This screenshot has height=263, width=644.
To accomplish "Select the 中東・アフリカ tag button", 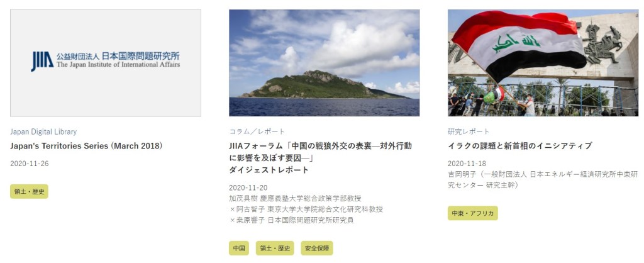I will [x=473, y=213].
